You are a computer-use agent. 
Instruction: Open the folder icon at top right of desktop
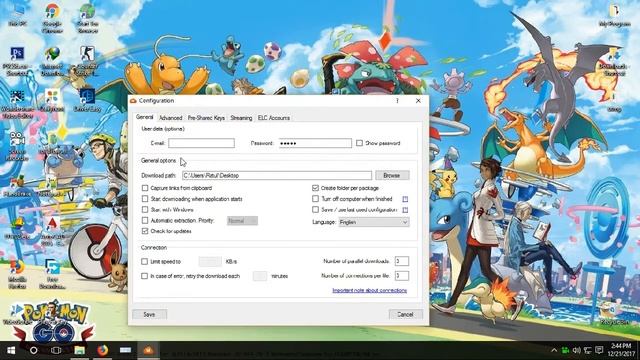[615, 16]
